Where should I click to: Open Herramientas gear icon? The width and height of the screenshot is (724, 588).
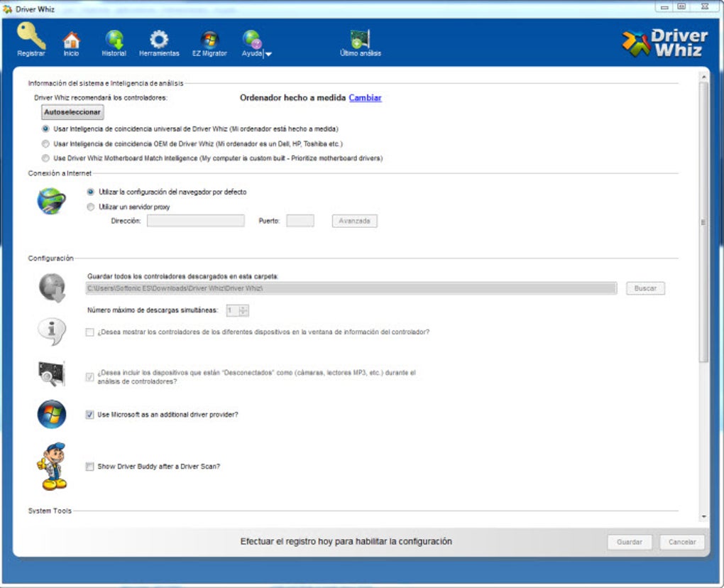[159, 40]
